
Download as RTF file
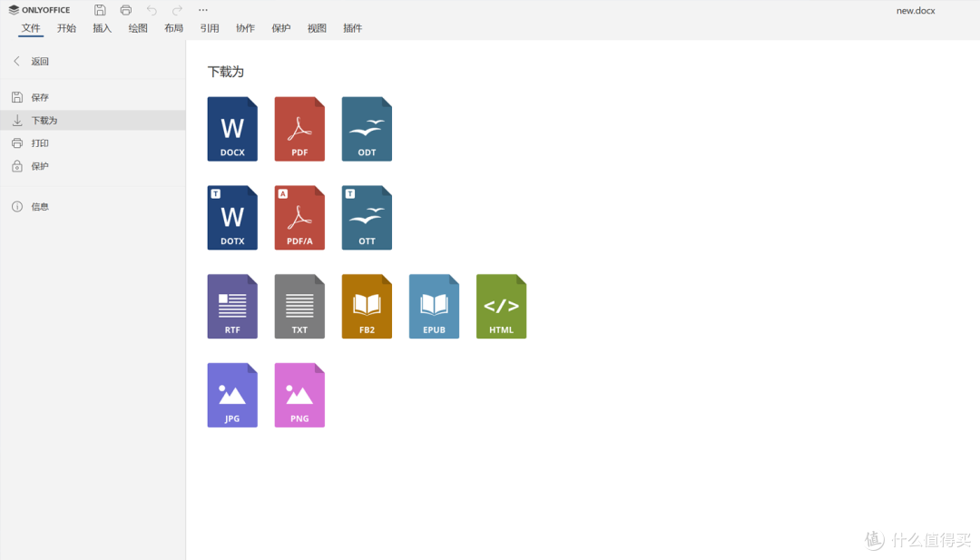pos(232,306)
